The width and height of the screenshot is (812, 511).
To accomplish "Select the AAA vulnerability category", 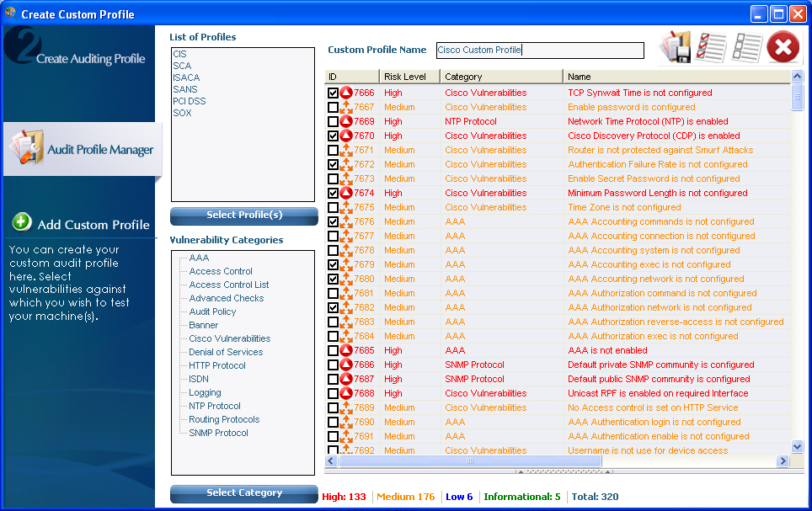I will pyautogui.click(x=199, y=258).
